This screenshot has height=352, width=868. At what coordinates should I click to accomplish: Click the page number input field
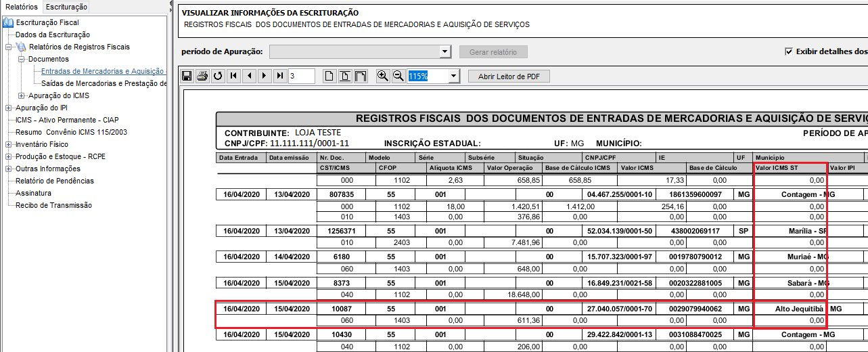pos(301,76)
